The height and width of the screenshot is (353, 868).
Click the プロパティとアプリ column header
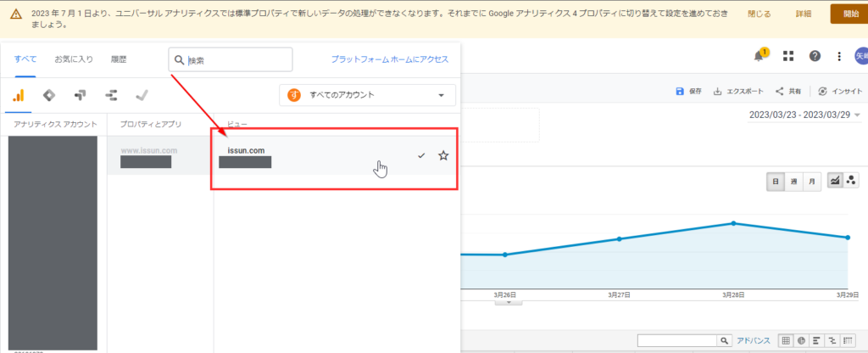point(151,124)
